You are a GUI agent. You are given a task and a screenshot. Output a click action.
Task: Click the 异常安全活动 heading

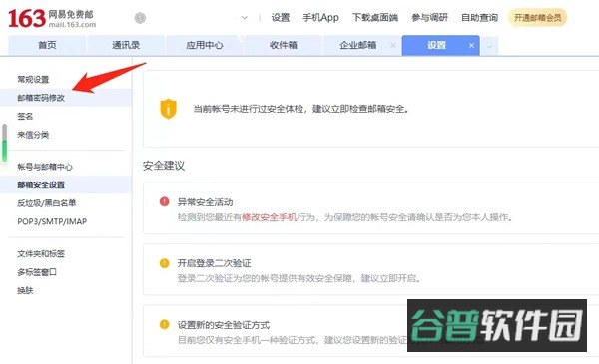tap(205, 202)
